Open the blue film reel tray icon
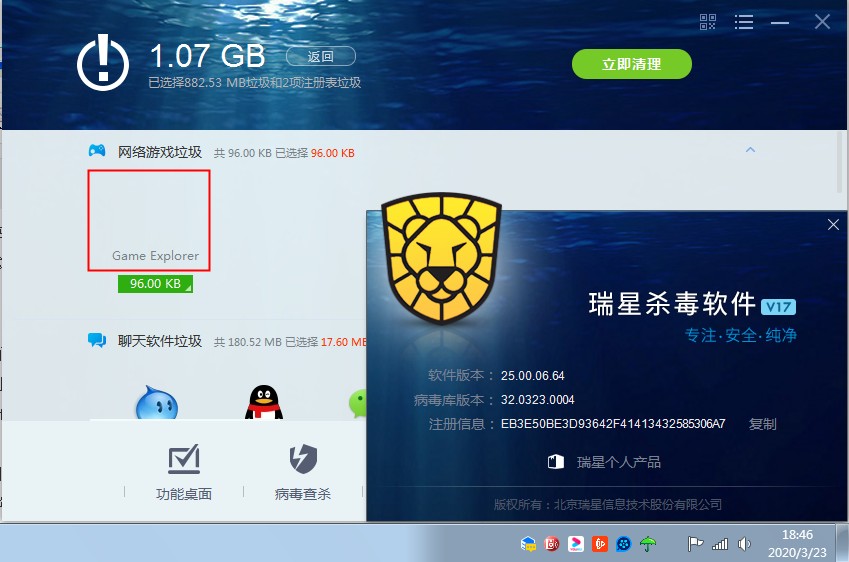 pos(623,544)
